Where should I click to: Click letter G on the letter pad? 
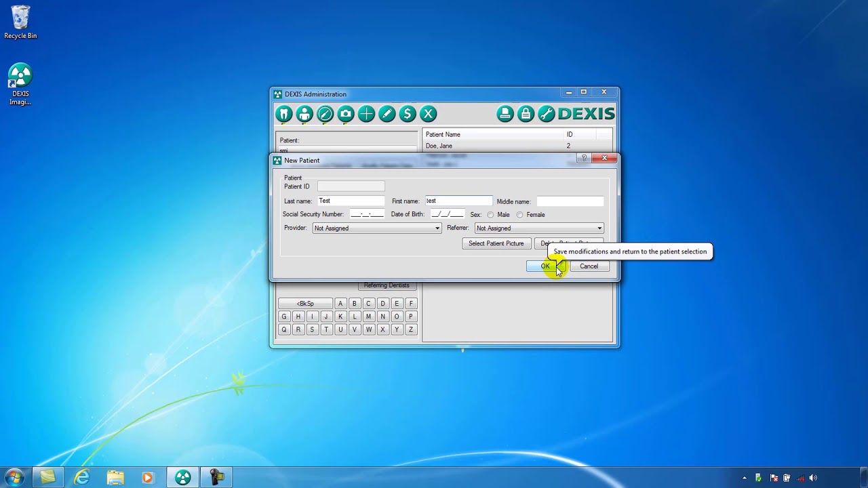click(x=284, y=317)
